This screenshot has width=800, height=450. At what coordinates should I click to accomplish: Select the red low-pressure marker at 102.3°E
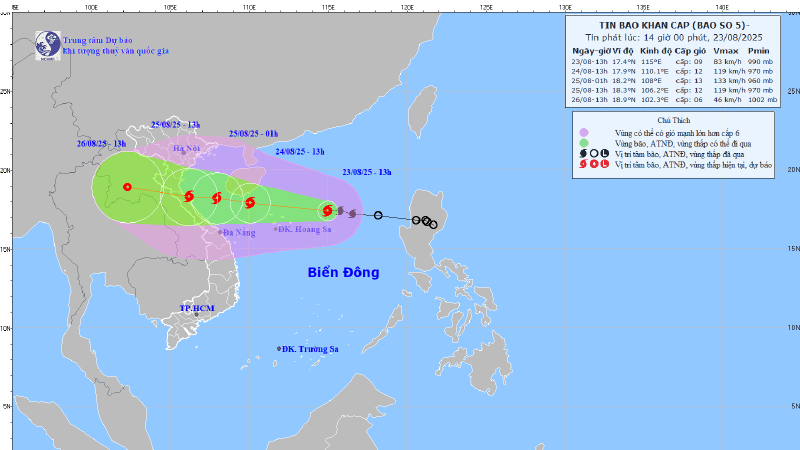click(127, 187)
